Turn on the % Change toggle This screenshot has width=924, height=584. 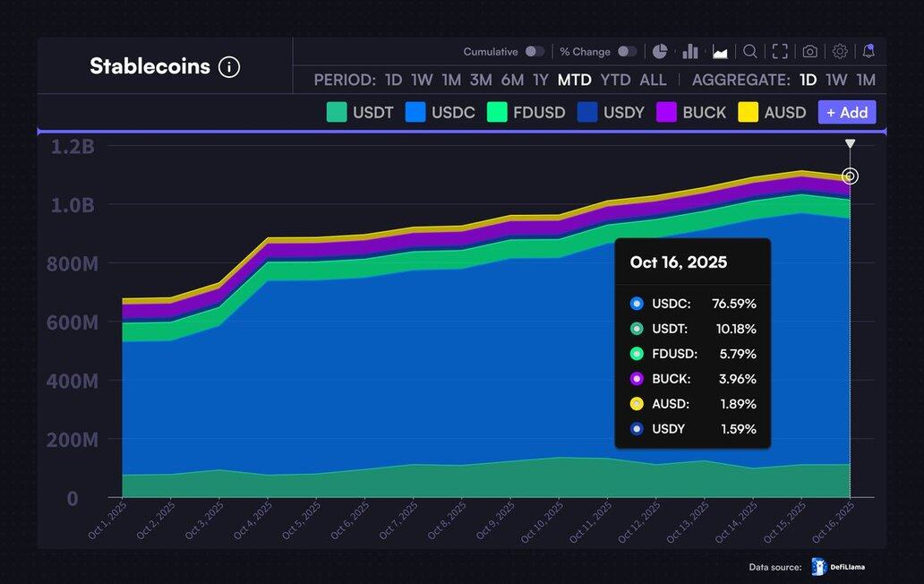tap(628, 52)
